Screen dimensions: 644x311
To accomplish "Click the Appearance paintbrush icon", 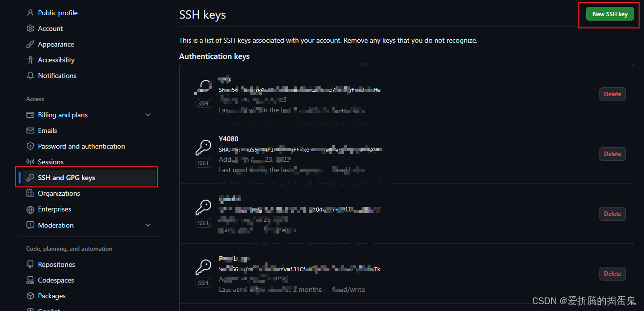I will (x=30, y=44).
